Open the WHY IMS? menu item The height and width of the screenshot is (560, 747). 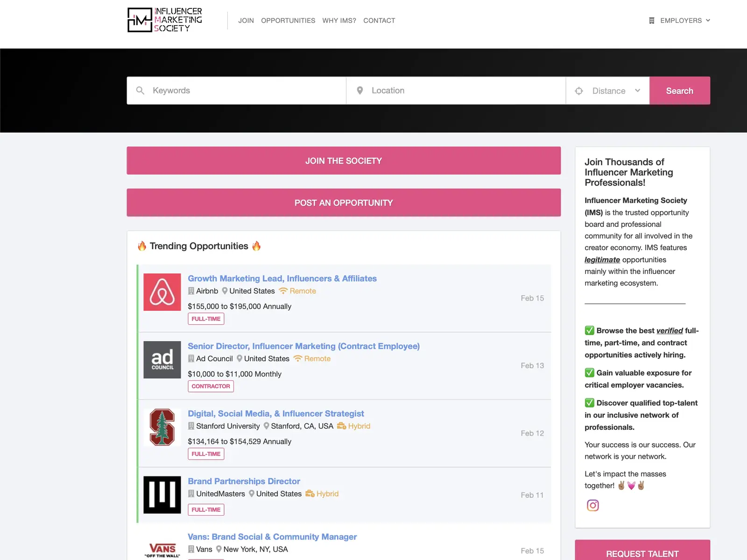pos(339,21)
